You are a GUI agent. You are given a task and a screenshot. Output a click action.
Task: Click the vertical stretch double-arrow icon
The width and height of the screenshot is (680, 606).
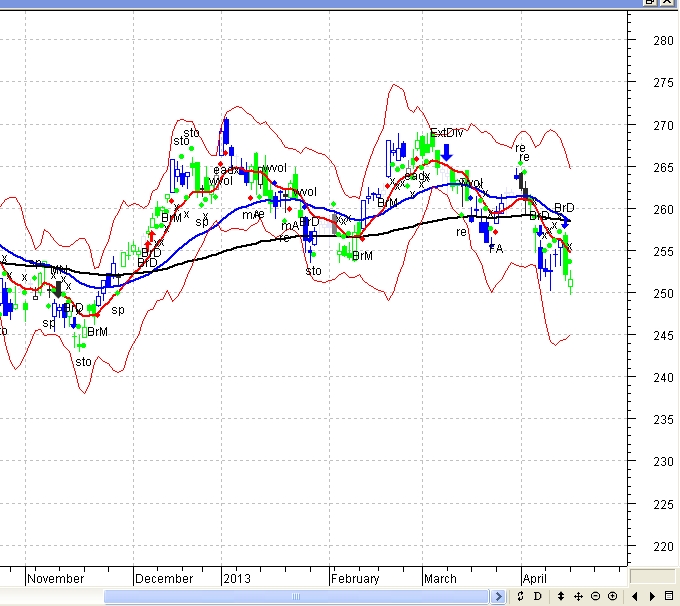pos(561,597)
